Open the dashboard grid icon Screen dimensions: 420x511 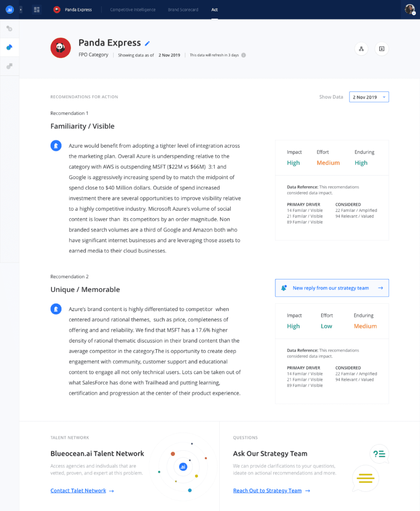point(36,10)
